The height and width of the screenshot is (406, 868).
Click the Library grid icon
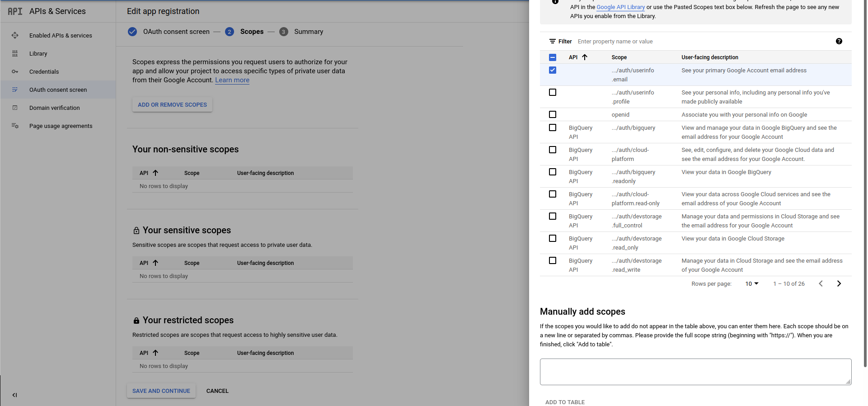[x=15, y=53]
